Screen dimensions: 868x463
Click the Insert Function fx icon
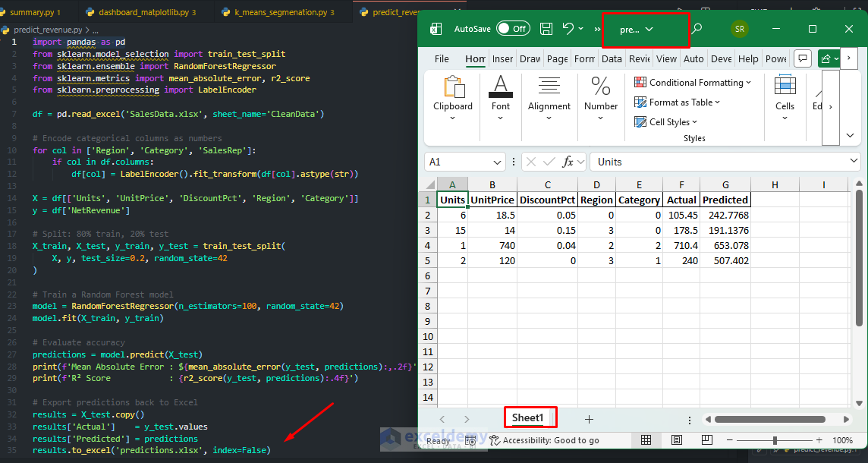[x=568, y=162]
